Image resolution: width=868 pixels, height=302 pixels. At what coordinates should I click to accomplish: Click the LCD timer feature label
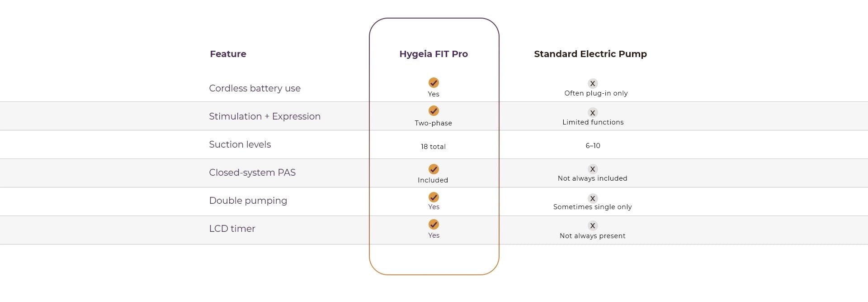coord(232,229)
